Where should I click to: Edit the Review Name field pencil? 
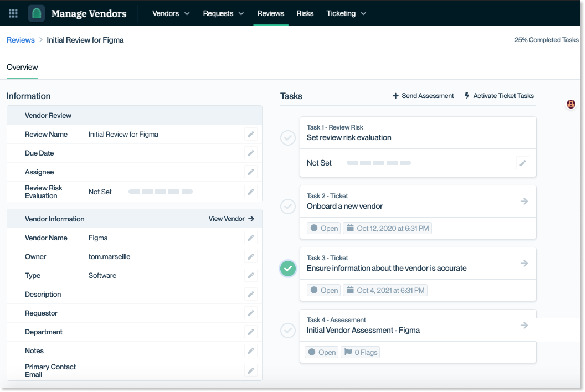[251, 134]
